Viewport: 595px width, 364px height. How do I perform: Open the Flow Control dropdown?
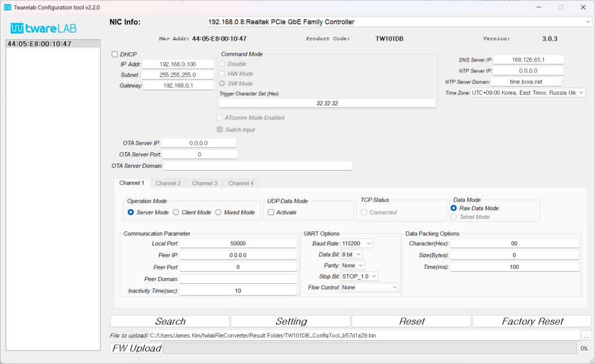coord(370,287)
